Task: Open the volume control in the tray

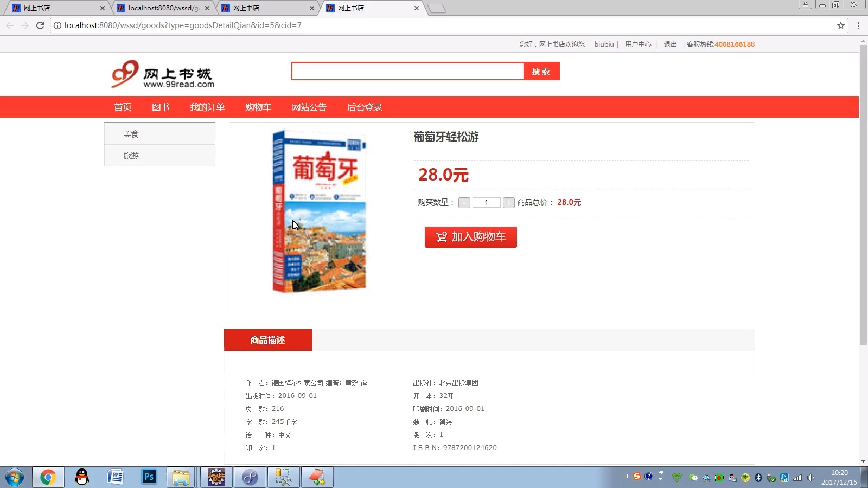Action: (x=809, y=477)
